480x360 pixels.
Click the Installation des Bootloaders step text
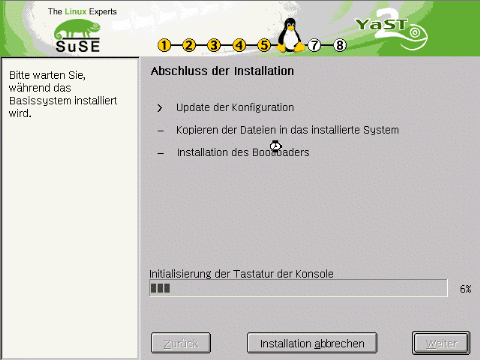243,152
